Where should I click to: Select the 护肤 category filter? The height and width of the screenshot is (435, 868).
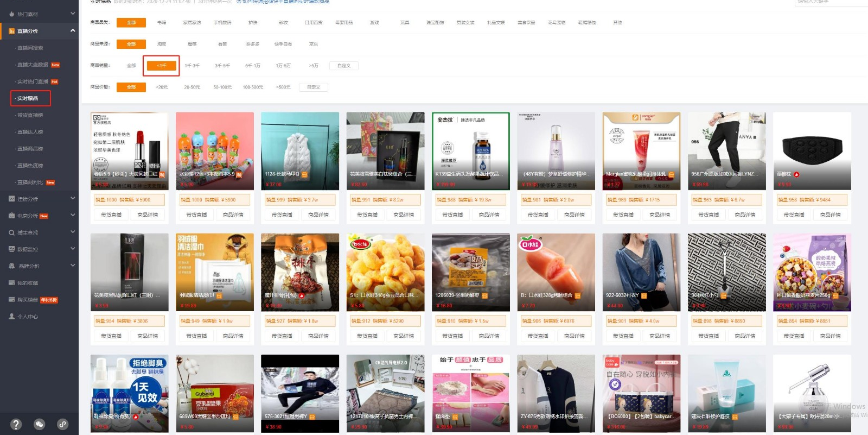click(253, 23)
